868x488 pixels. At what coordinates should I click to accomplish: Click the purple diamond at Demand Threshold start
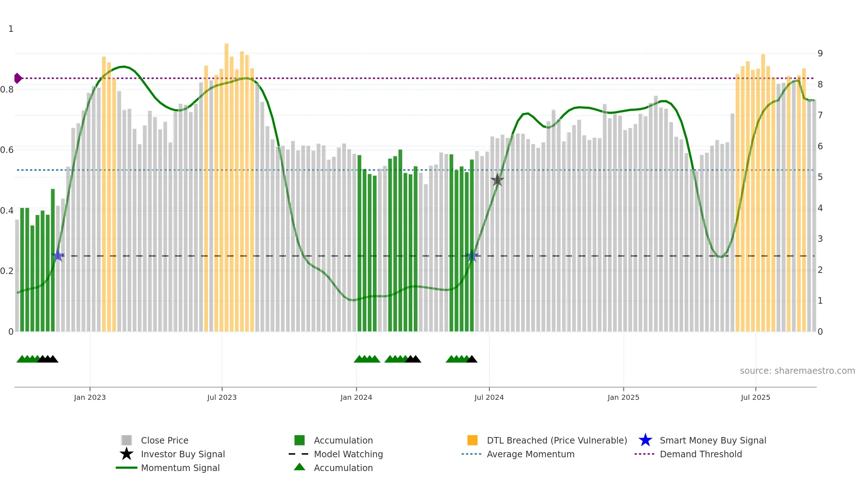(x=18, y=78)
